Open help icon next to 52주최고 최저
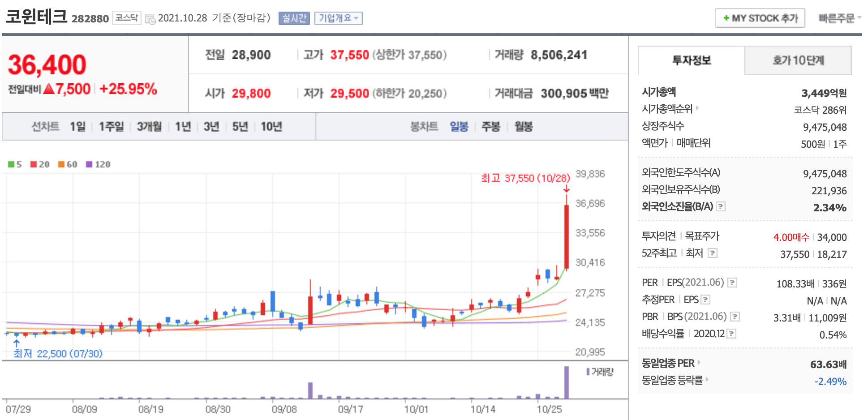This screenshot has height=420, width=868. (713, 253)
